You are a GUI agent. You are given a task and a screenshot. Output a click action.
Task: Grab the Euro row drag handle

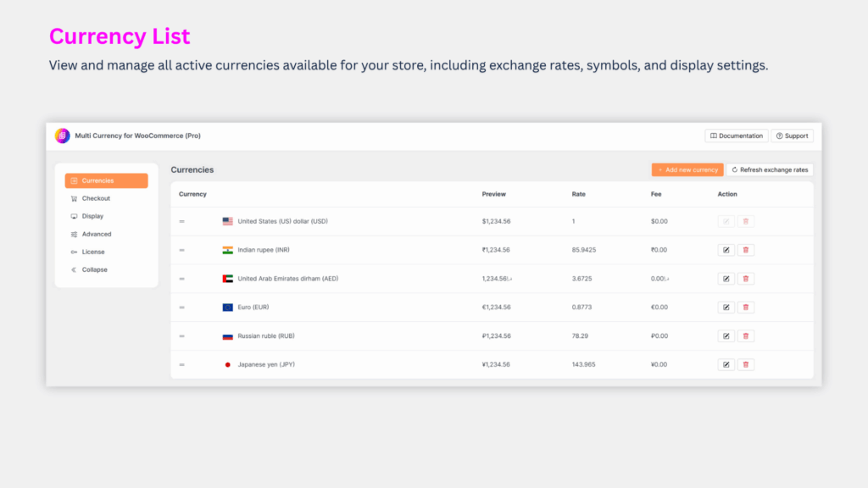(181, 307)
